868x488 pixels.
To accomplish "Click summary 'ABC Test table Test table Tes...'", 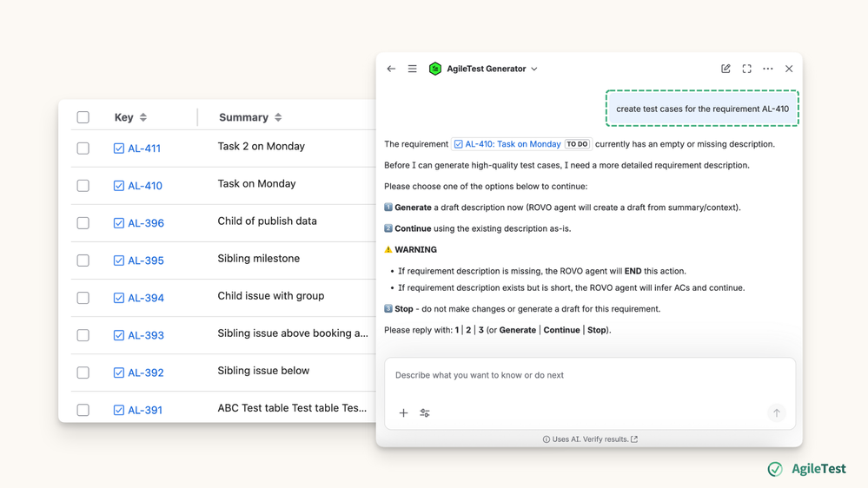I will click(292, 408).
